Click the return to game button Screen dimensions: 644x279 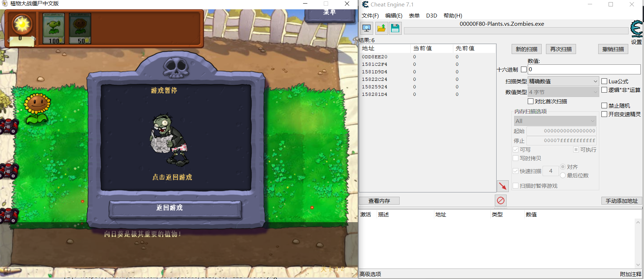pos(175,209)
